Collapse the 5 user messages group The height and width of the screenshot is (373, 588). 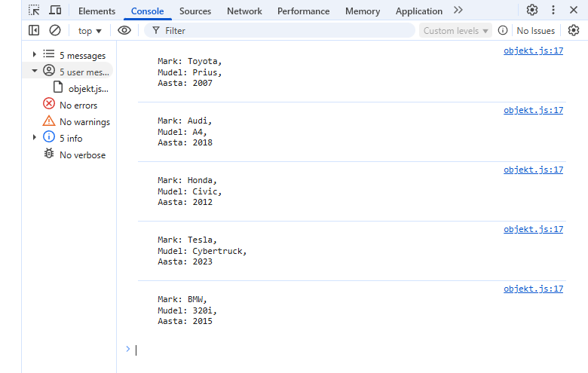coord(34,72)
